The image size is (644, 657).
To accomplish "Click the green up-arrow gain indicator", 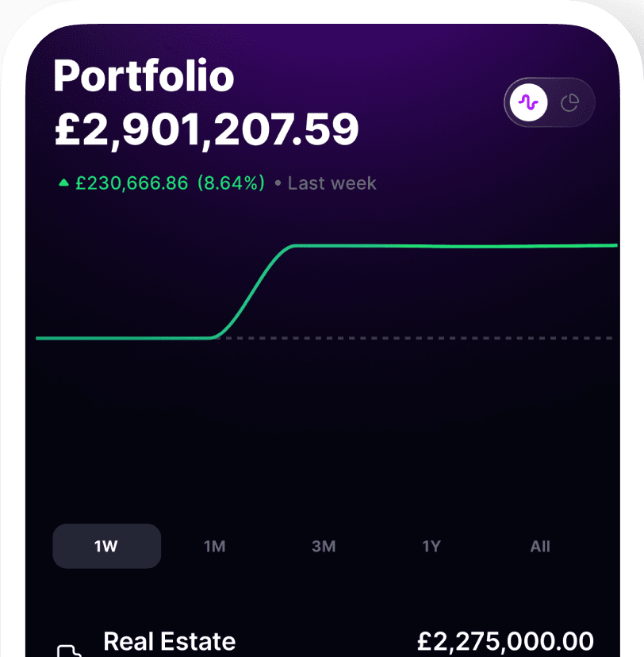I will click(x=64, y=183).
